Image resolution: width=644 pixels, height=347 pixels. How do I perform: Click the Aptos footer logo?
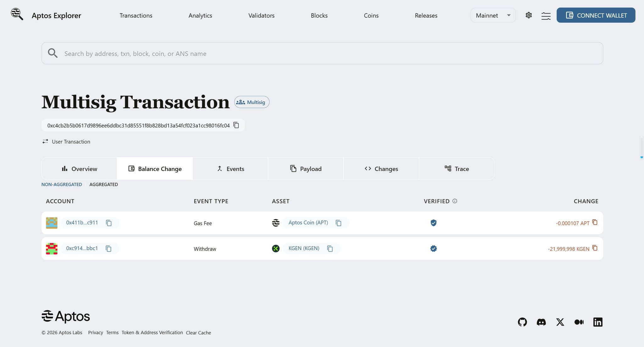click(66, 316)
